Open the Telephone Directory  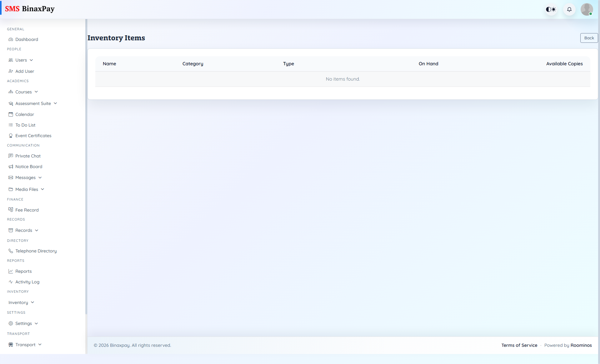pyautogui.click(x=36, y=251)
